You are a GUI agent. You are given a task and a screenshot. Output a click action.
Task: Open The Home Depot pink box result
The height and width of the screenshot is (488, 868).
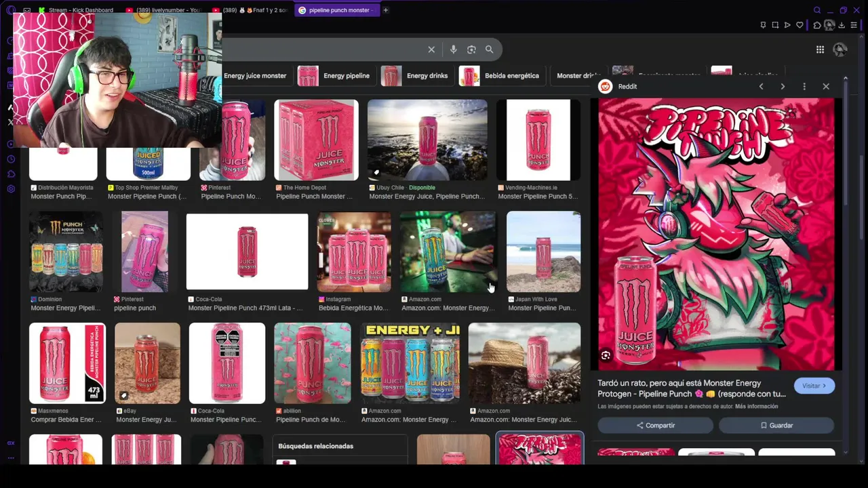316,140
